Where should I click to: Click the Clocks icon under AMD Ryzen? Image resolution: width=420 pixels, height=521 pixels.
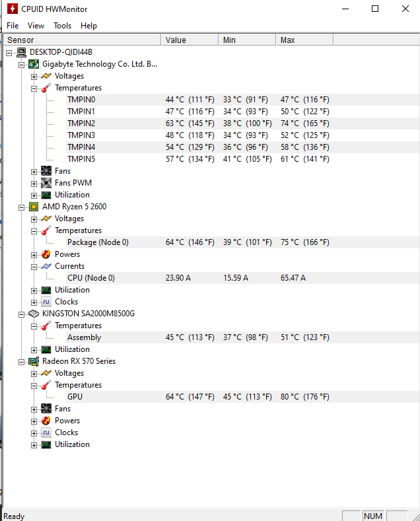click(x=46, y=302)
